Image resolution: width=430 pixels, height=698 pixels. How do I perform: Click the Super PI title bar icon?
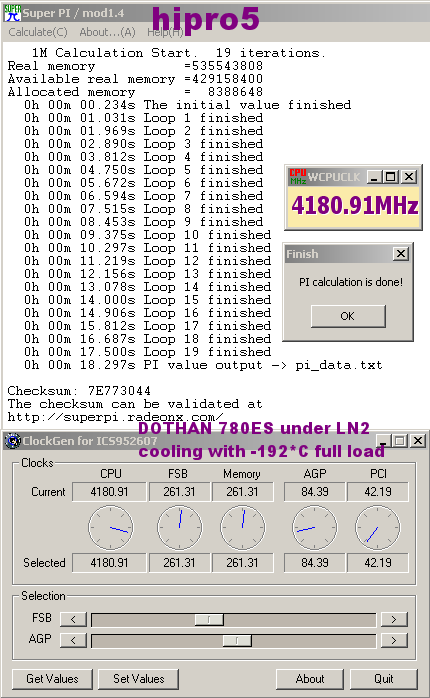(x=12, y=13)
